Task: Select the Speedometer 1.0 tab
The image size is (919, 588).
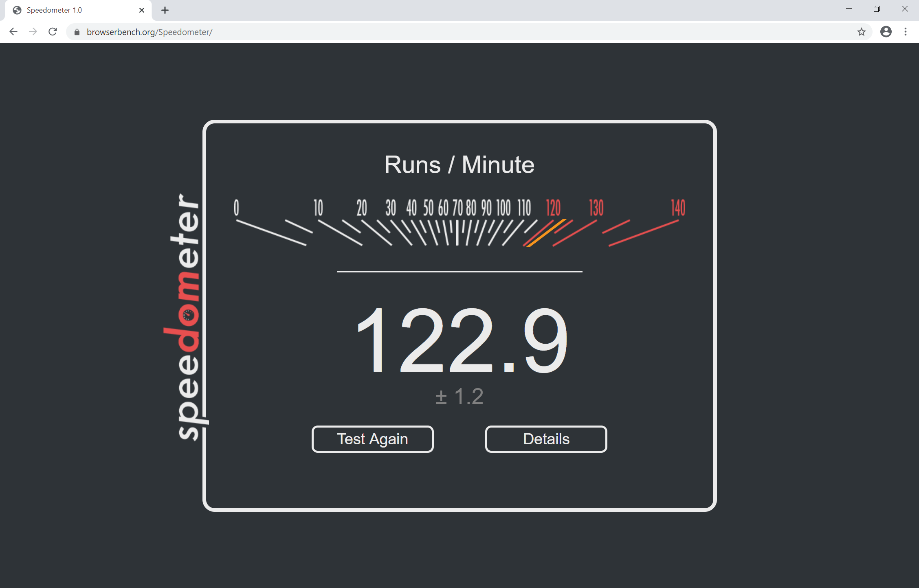Action: (x=78, y=10)
